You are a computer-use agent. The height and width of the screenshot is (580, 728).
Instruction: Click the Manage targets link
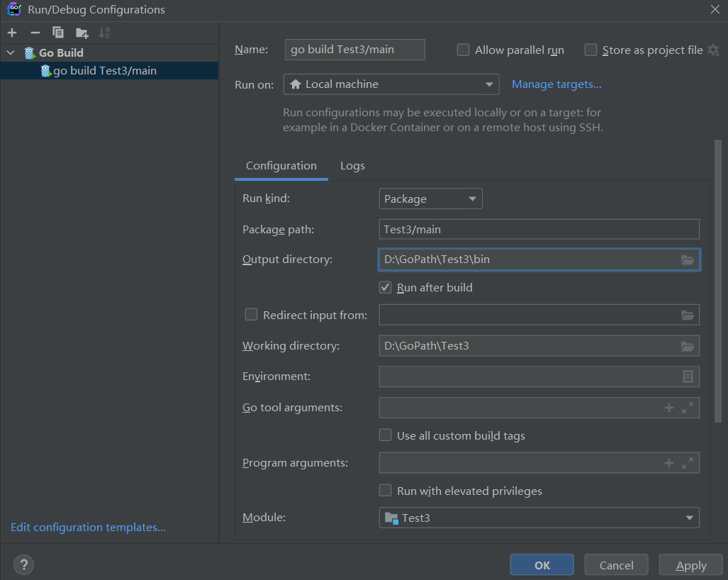point(556,84)
